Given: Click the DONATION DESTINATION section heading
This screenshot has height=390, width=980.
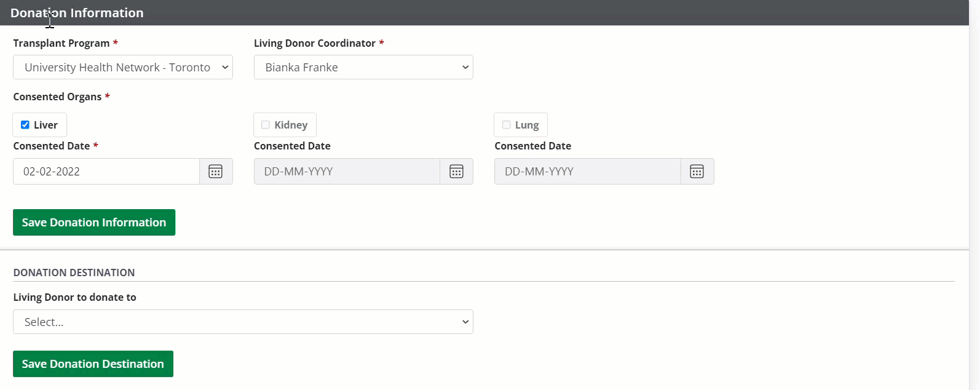Looking at the screenshot, I should 74,273.
